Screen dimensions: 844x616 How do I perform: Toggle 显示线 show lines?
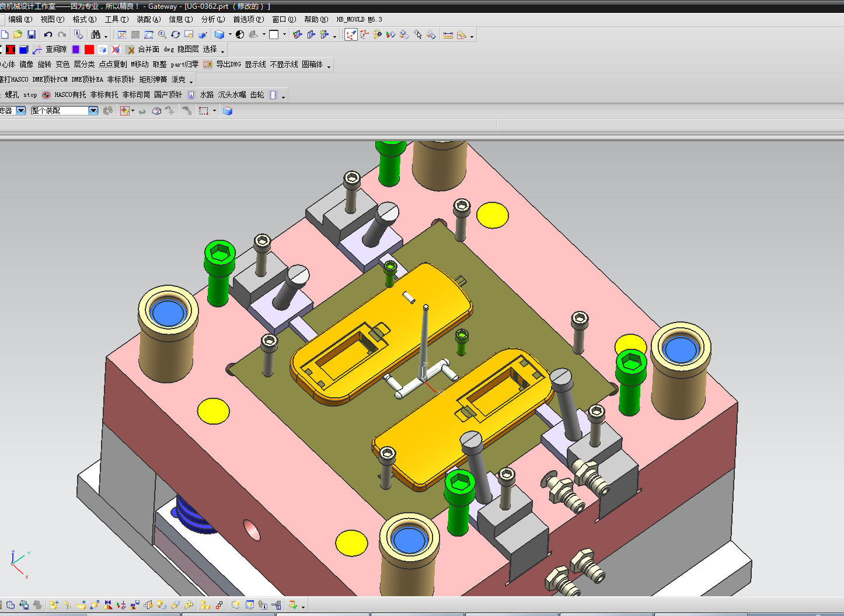[255, 64]
